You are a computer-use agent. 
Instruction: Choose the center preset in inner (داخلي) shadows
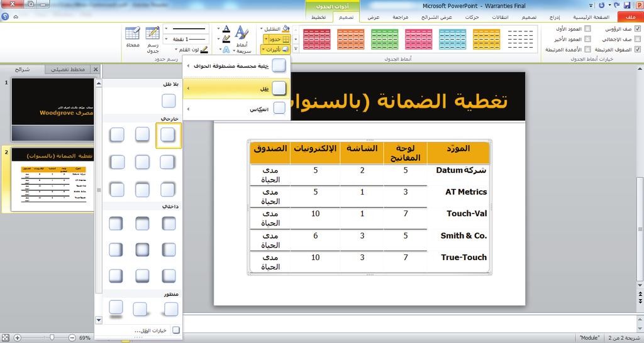tap(142, 249)
